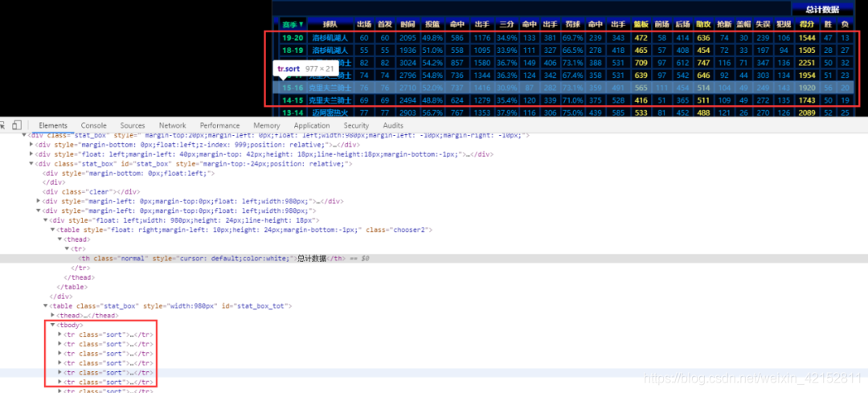The width and height of the screenshot is (868, 393).
Task: Sort by the 罚球 column header
Action: click(572, 24)
